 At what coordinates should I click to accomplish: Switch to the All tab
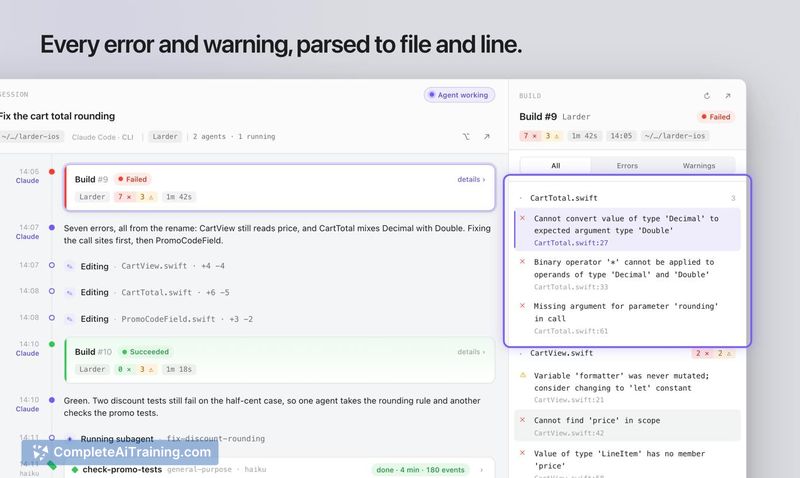click(556, 166)
